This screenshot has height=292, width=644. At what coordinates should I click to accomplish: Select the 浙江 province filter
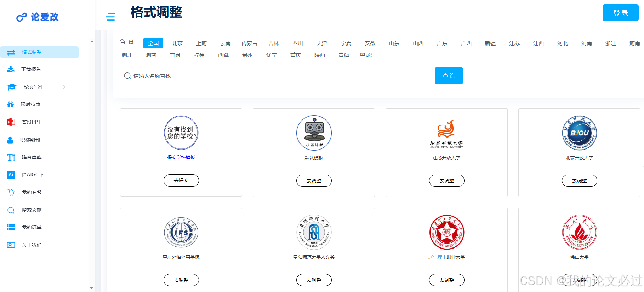pos(611,43)
